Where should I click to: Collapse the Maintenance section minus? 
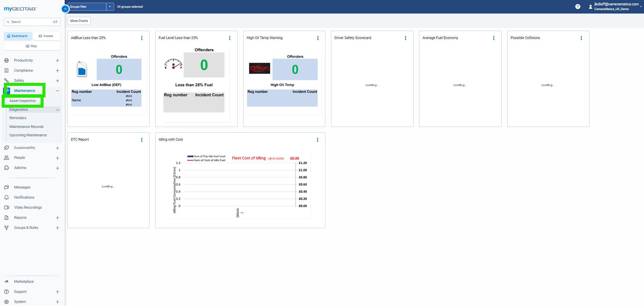pos(58,91)
